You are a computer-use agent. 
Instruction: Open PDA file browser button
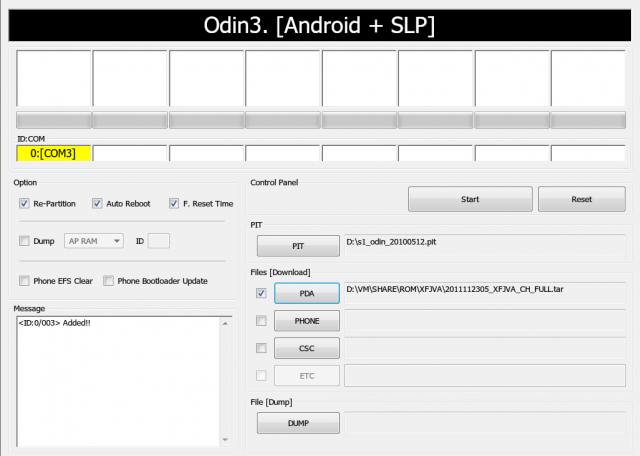coord(307,294)
